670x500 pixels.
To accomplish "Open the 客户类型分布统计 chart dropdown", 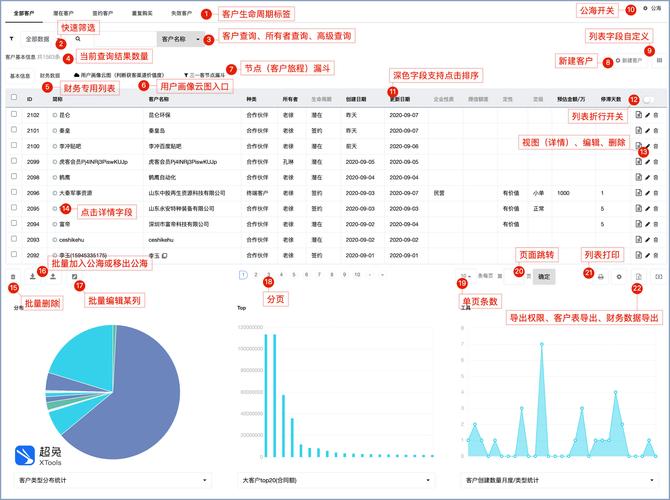I will point(113,480).
